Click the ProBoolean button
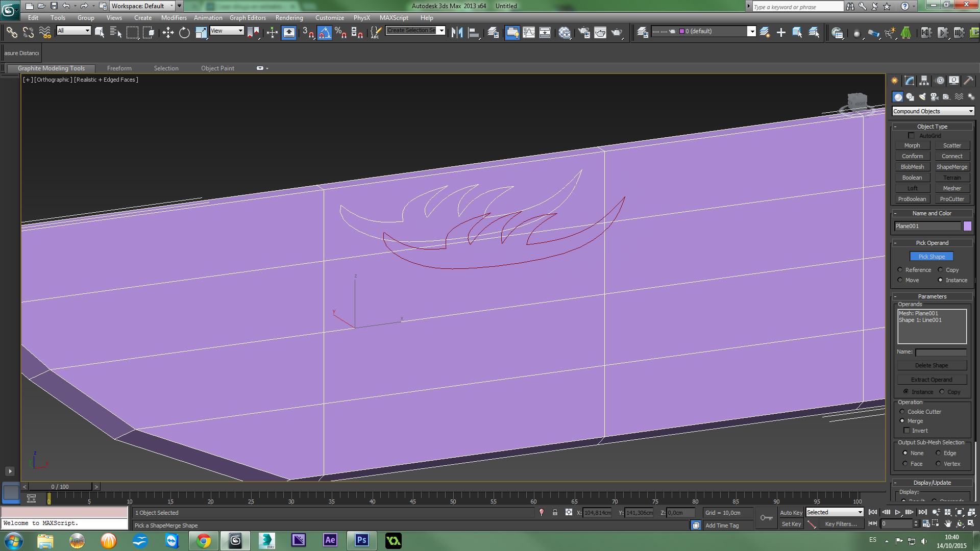The width and height of the screenshot is (980, 551). [912, 199]
